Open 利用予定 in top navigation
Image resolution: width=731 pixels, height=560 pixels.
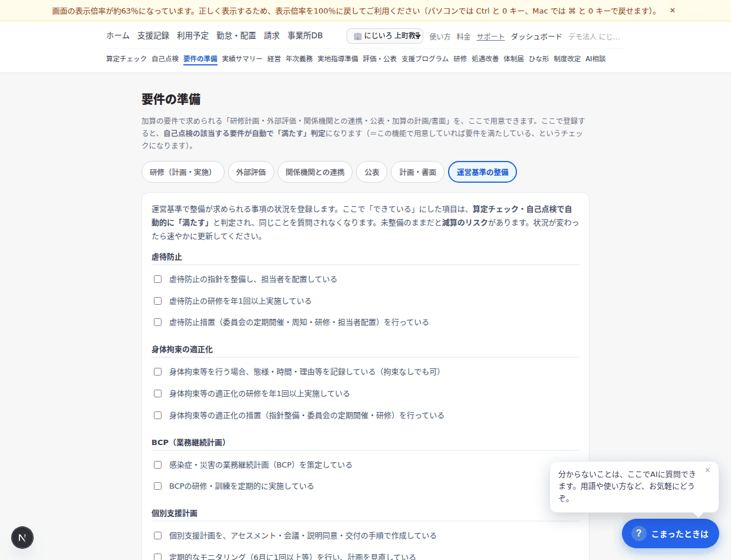[x=193, y=35]
